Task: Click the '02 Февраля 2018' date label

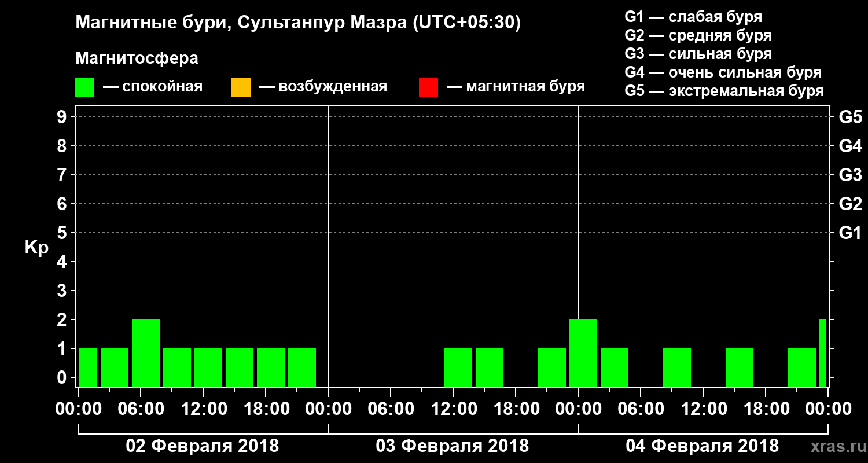Action: (x=203, y=446)
